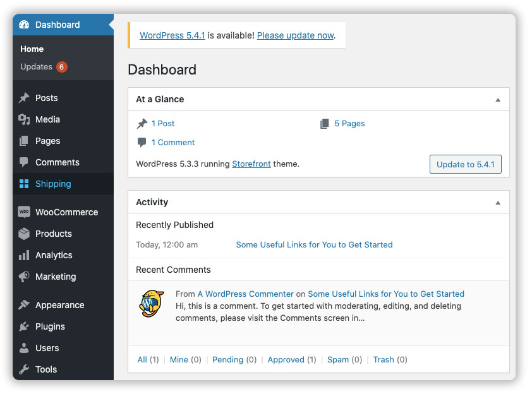532x394 pixels.
Task: Click the pushpin icon beside 1 Post
Action: (x=142, y=123)
